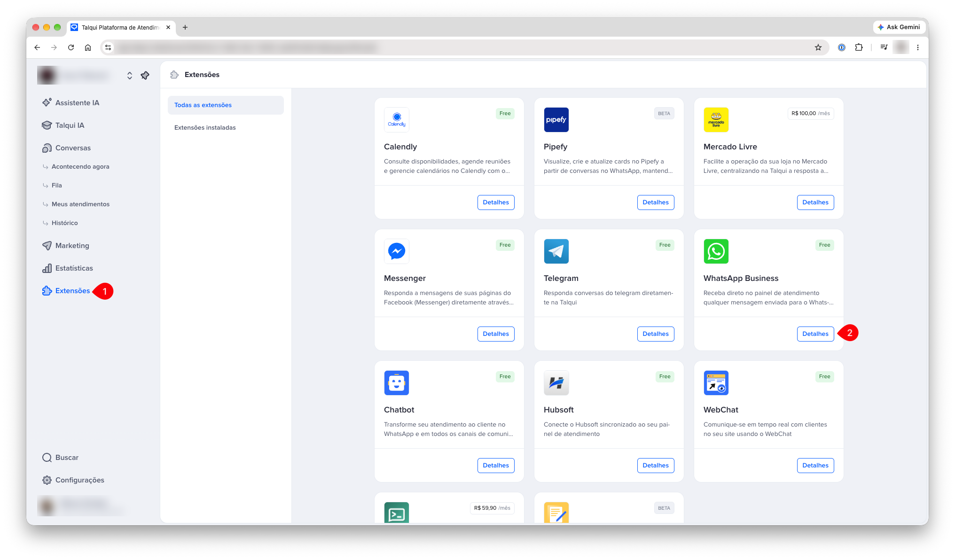Switch to Extensões instaladas
Image resolution: width=955 pixels, height=560 pixels.
226,127
